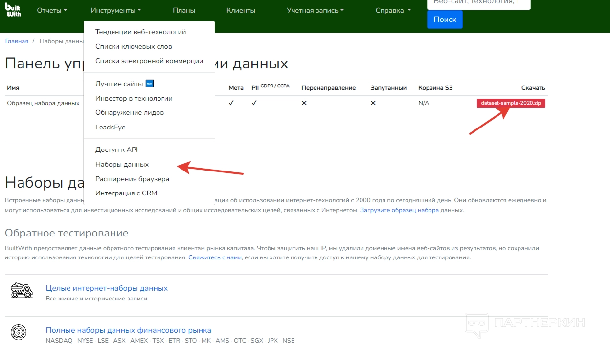The width and height of the screenshot is (610, 364).
Task: Select Наборы данных from the menu
Action: coord(122,164)
